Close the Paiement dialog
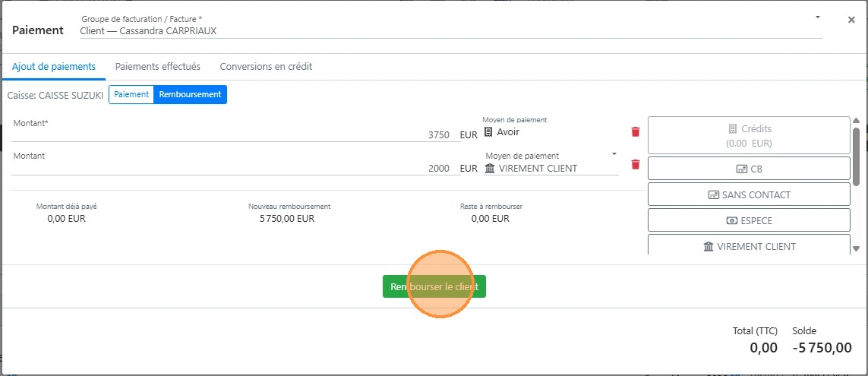868x376 pixels. pos(851,21)
